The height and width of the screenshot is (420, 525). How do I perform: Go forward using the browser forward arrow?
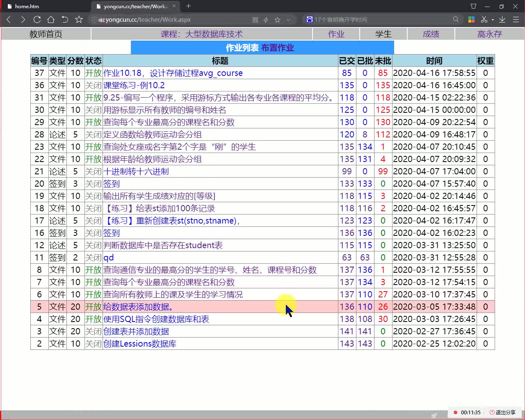tap(23, 19)
